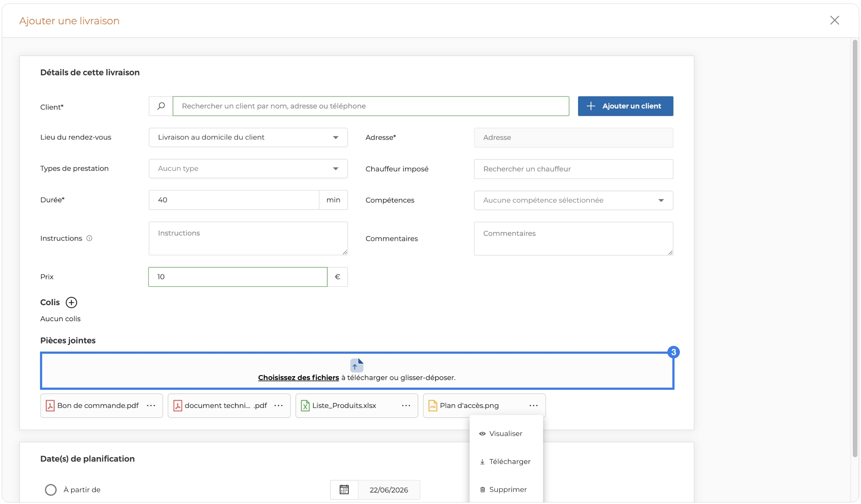Click the Plan d'accès.png file name
The width and height of the screenshot is (861, 504).
pyautogui.click(x=469, y=405)
